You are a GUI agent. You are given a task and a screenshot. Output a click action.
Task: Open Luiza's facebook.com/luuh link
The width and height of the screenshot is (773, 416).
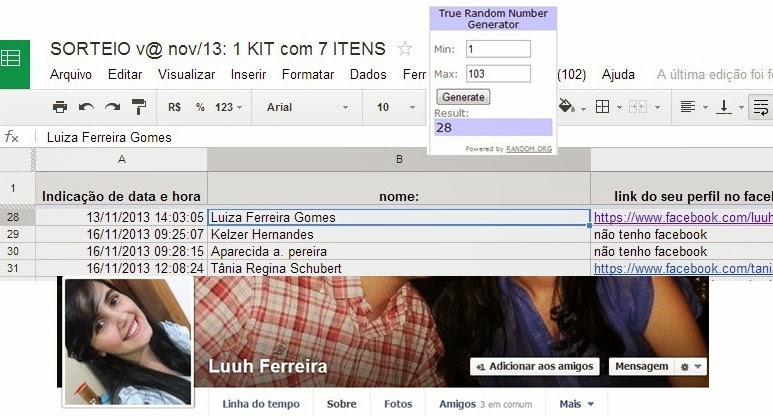[683, 217]
